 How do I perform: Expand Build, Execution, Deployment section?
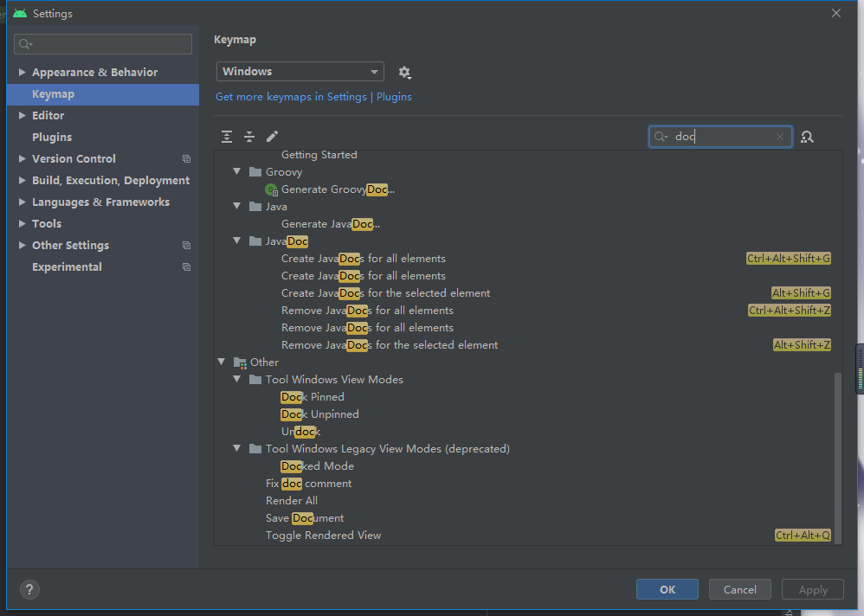[22, 181]
